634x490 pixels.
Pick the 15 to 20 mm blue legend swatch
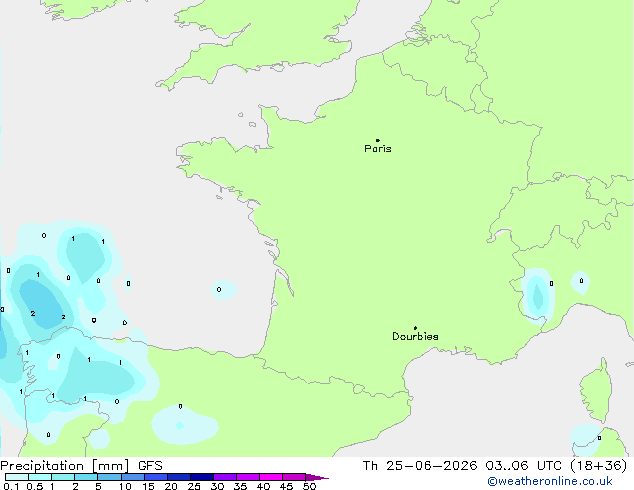[155, 477]
